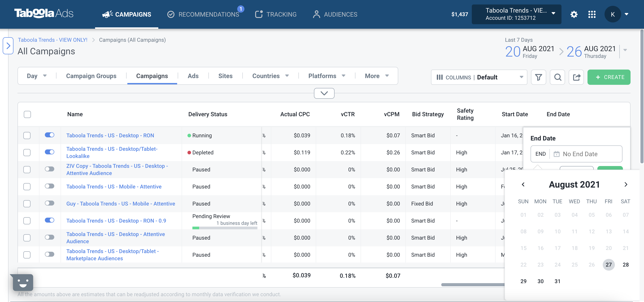
Task: Click the recommendations notification badge
Action: [241, 9]
